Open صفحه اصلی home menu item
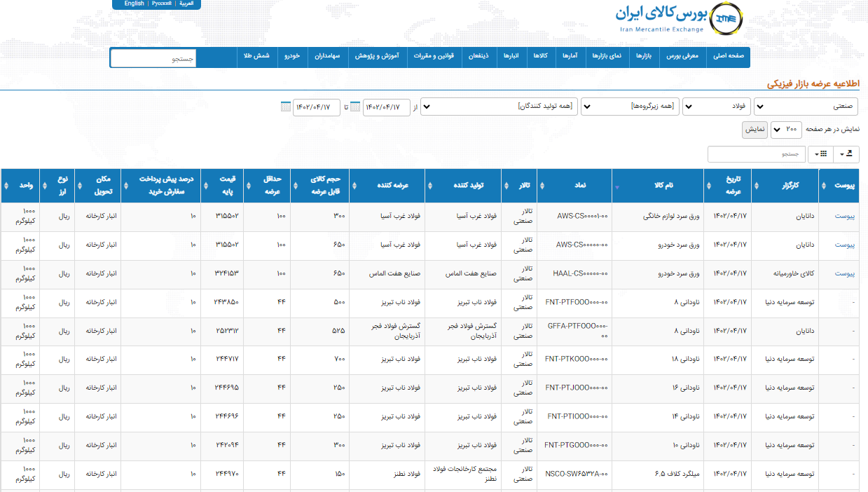Viewport: 868px width, 492px height. (729, 55)
